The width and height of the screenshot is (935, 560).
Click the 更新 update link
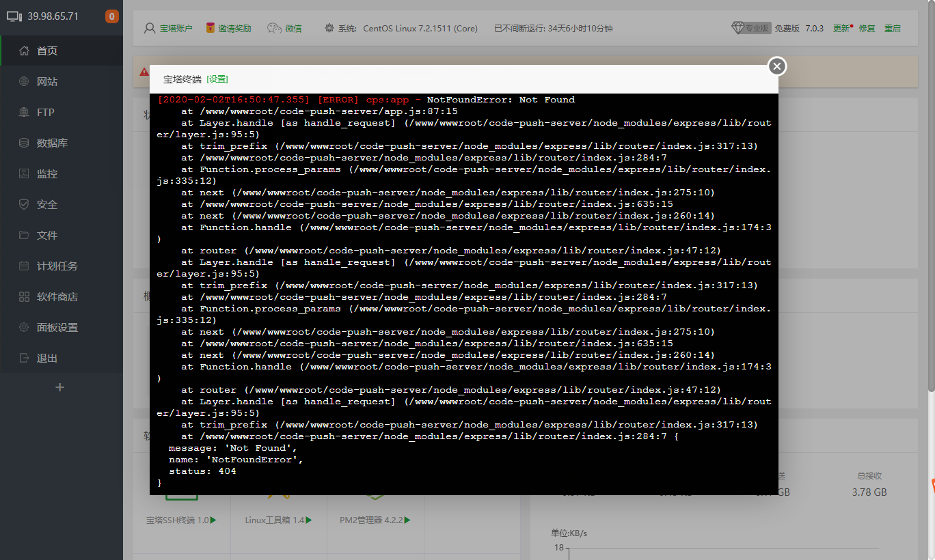coord(841,28)
